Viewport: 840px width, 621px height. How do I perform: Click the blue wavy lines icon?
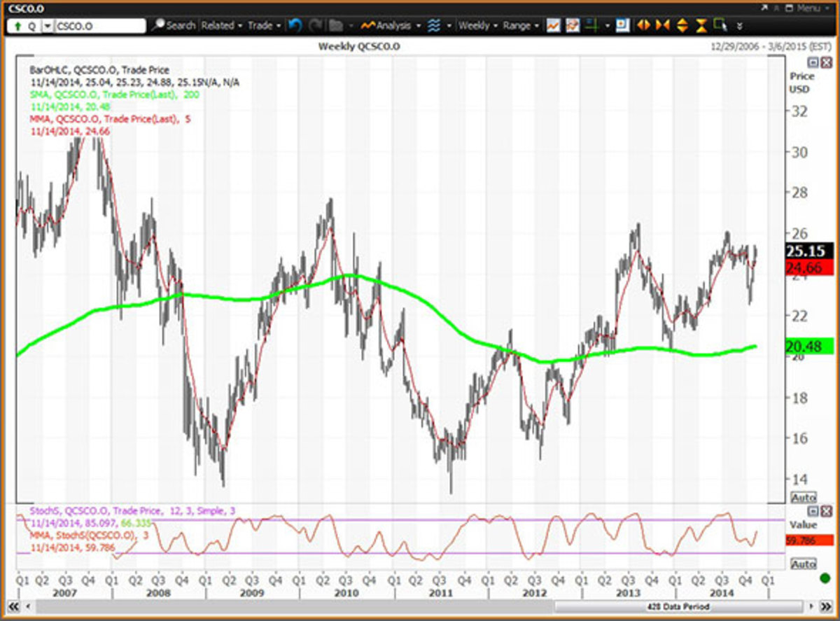[434, 25]
